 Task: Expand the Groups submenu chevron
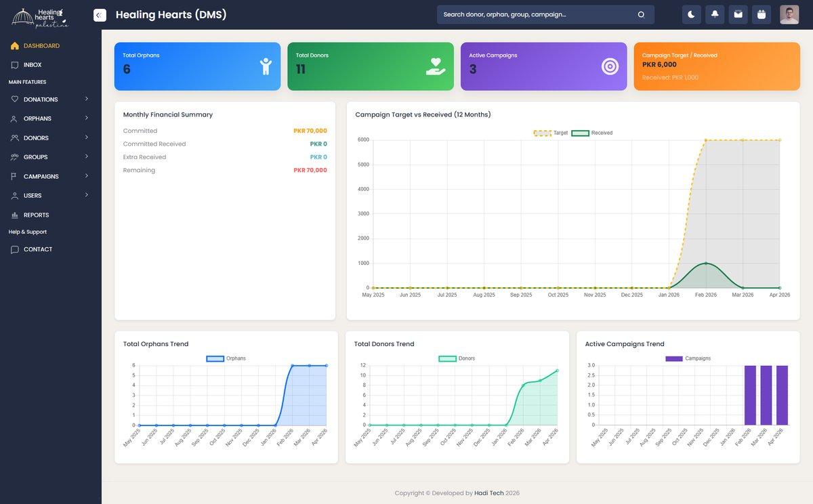tap(87, 156)
